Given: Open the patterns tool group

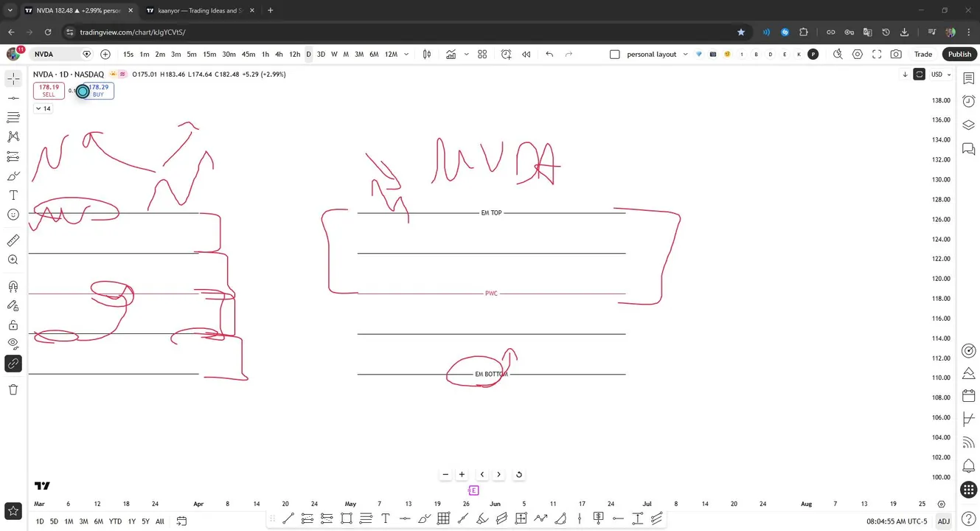Looking at the screenshot, I should tap(13, 136).
